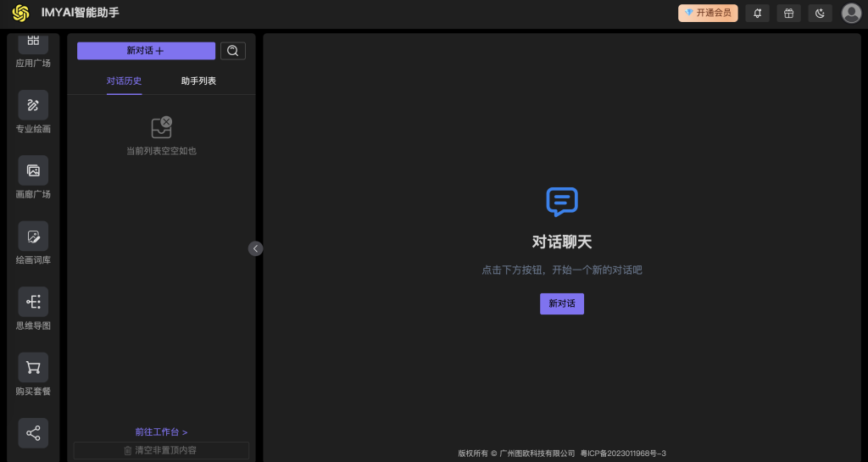This screenshot has width=868, height=462.
Task: Click the 点击下方按钮 hint text
Action: 562,270
